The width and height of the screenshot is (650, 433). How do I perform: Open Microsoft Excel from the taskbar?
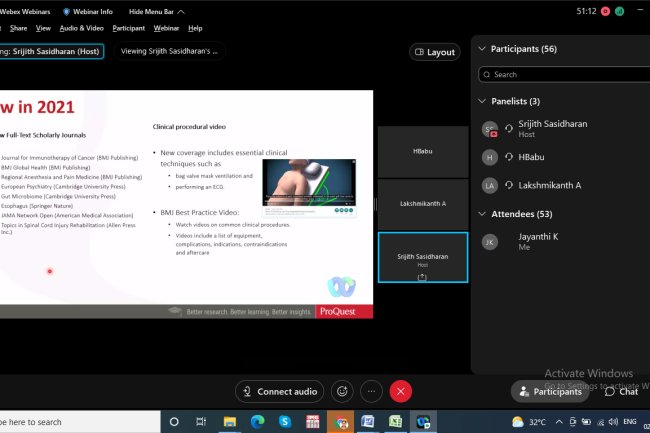[x=395, y=422]
